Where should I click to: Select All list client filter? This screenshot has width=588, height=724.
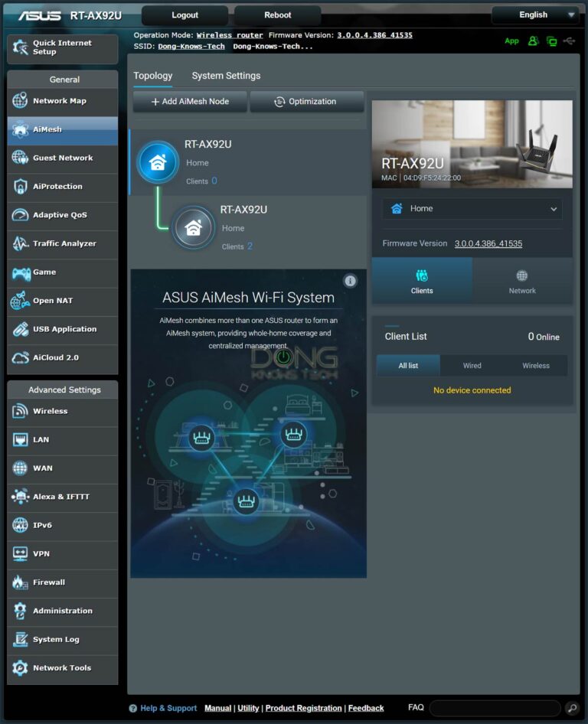click(408, 366)
